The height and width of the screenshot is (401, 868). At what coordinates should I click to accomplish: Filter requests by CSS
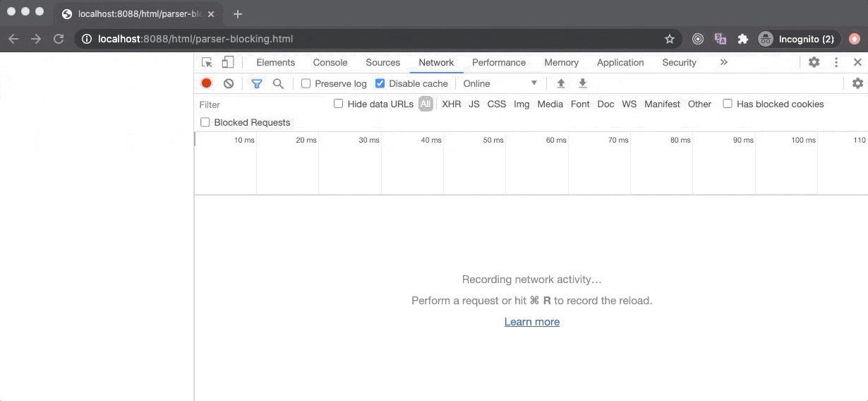pyautogui.click(x=497, y=104)
